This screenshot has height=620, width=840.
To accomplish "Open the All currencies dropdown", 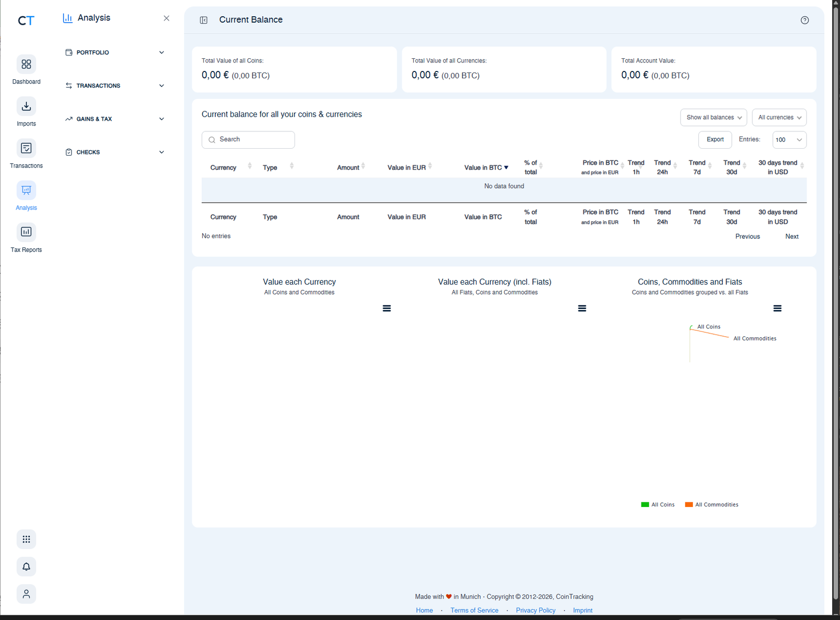I will pos(779,117).
